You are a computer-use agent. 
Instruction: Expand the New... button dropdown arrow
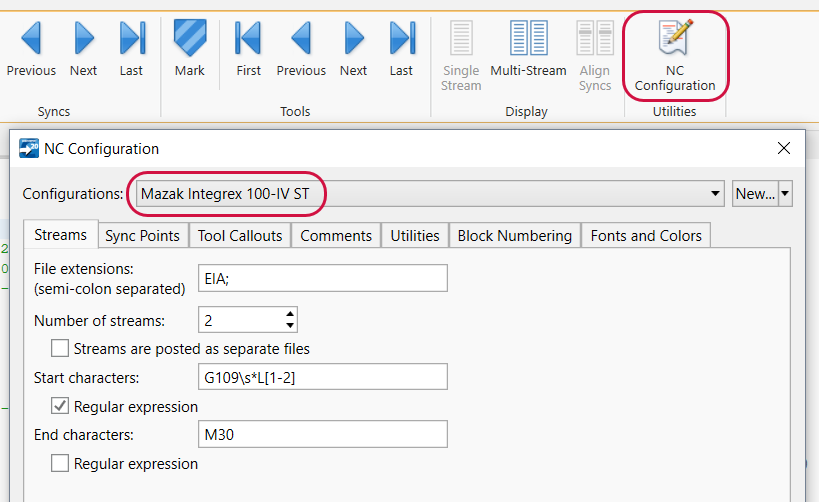pyautogui.click(x=785, y=194)
